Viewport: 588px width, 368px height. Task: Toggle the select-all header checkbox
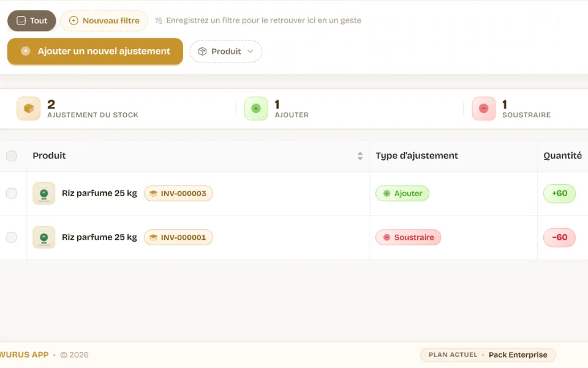(11, 156)
